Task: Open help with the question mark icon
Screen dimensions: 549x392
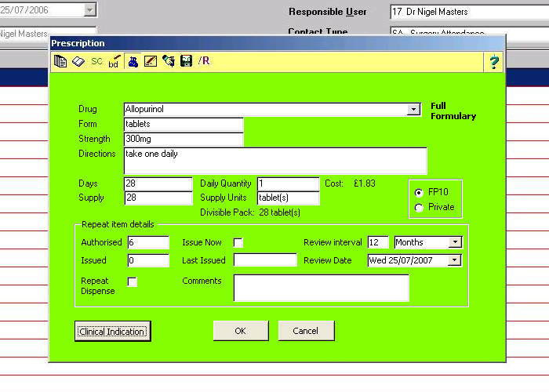Action: pos(493,62)
